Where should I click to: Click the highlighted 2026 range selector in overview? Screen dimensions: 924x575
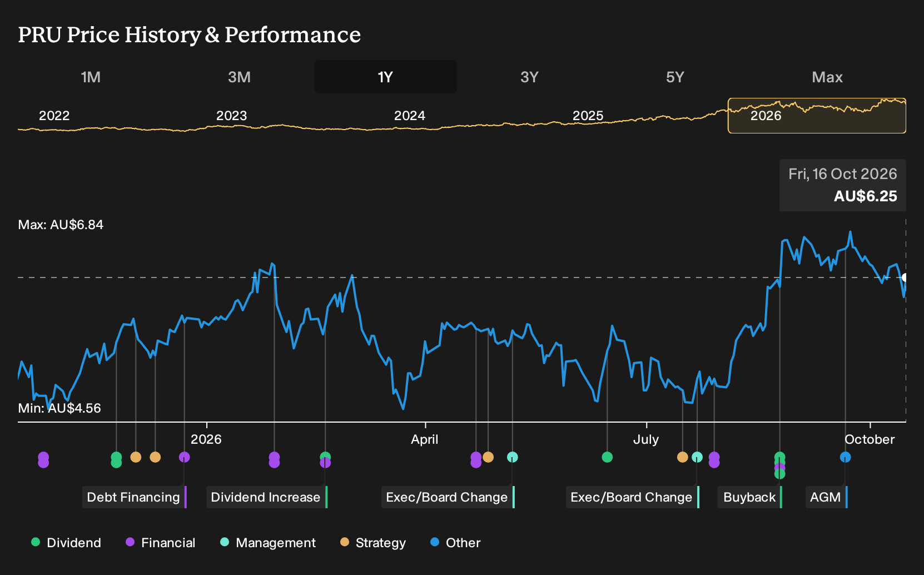click(x=817, y=116)
